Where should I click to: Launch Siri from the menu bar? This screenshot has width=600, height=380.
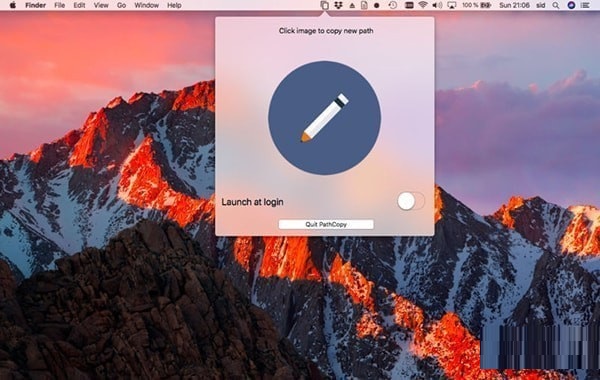571,5
